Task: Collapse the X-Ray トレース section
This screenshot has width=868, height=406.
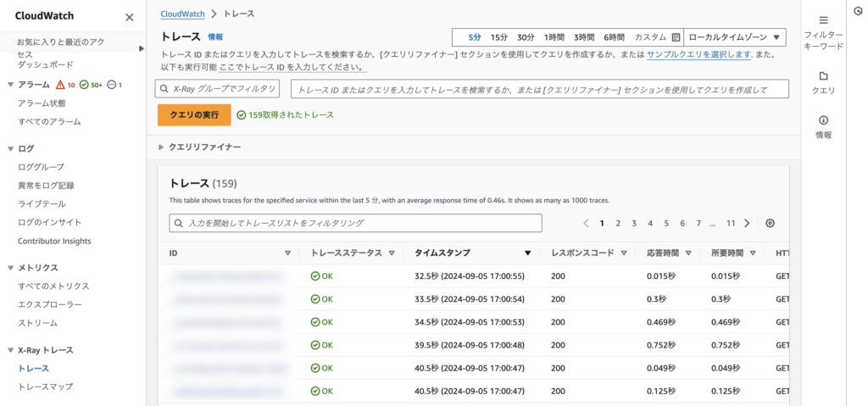Action: point(10,350)
